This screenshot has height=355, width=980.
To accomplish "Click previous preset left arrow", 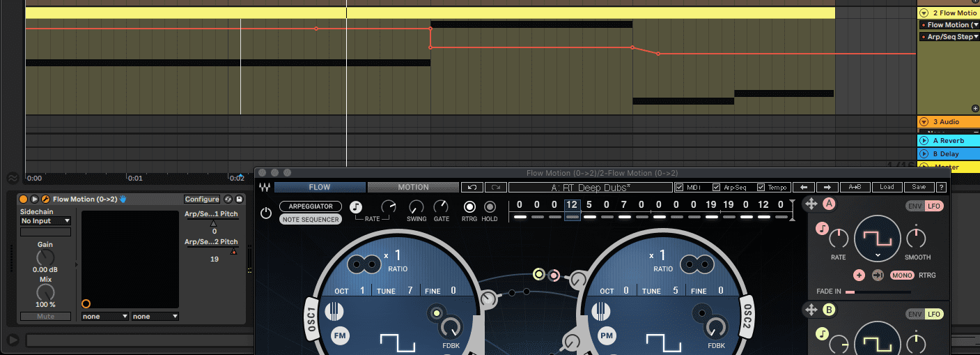I will coord(803,187).
